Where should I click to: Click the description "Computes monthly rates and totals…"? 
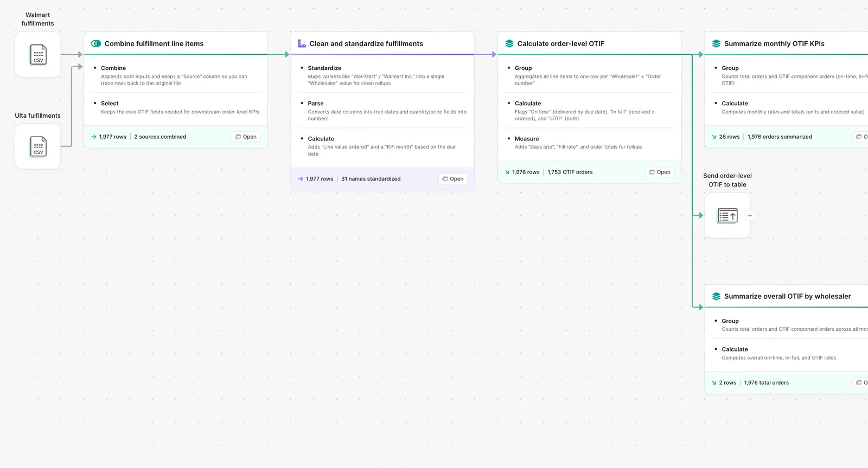(793, 112)
